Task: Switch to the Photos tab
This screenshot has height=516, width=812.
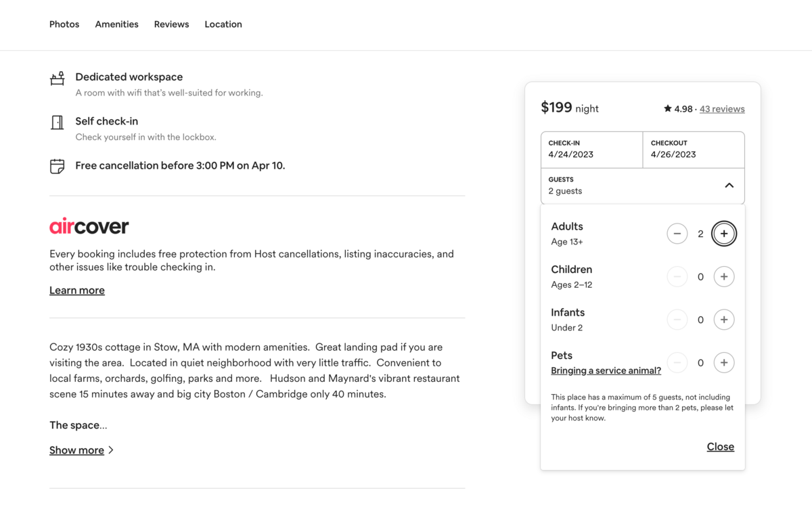Action: click(x=64, y=24)
